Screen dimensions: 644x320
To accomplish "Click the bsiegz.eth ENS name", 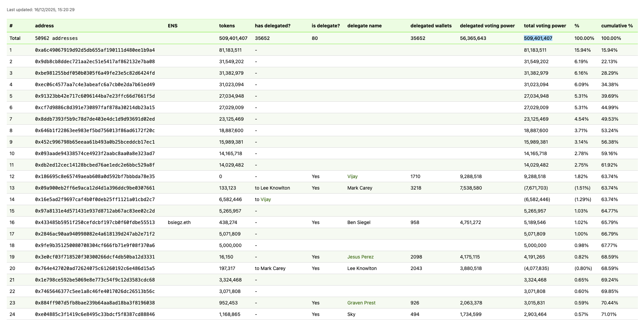I will 179,222.
